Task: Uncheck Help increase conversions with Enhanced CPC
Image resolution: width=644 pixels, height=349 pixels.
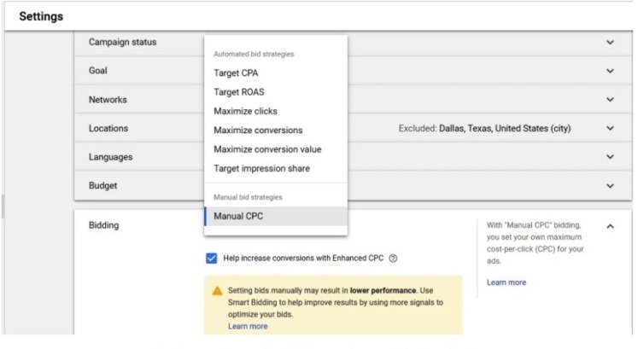Action: pos(211,259)
